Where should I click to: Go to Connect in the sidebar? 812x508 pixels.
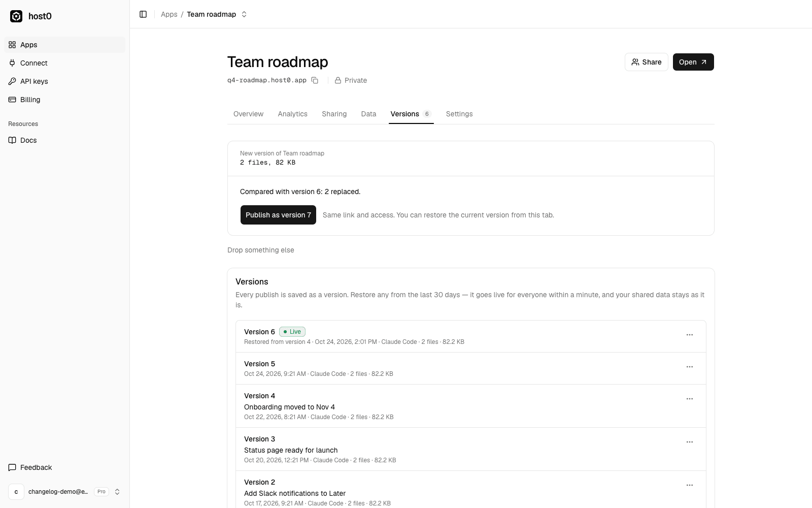tap(64, 63)
